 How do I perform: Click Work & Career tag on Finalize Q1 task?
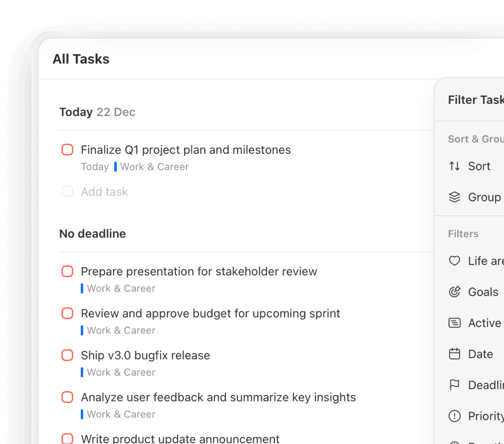(x=154, y=167)
